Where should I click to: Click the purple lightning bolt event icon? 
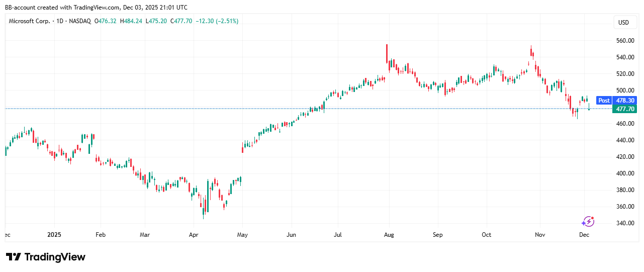(588, 222)
